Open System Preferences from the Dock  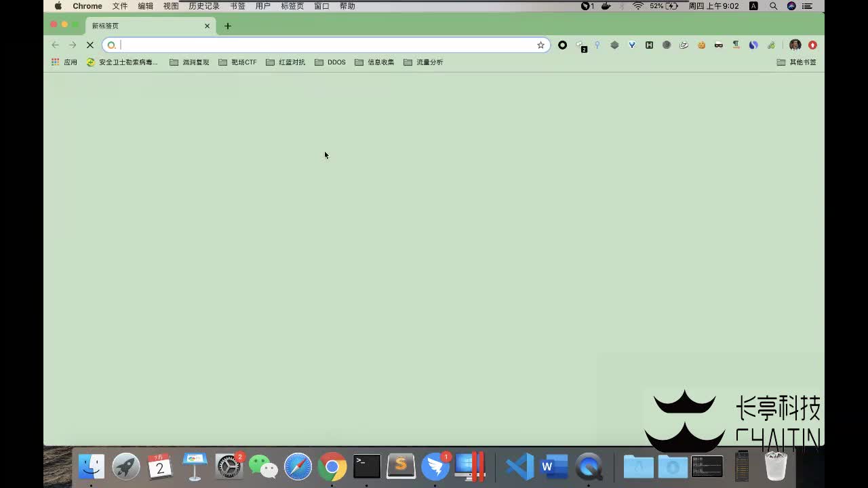coord(229,466)
